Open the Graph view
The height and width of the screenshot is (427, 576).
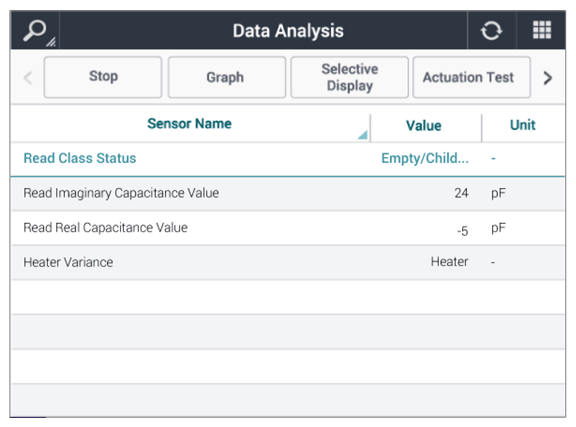click(x=227, y=77)
